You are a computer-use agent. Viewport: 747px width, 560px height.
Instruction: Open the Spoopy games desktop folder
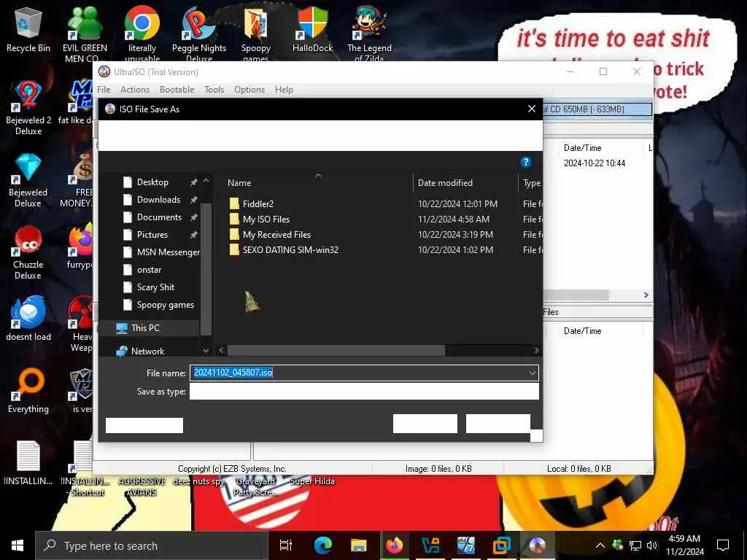point(256,34)
